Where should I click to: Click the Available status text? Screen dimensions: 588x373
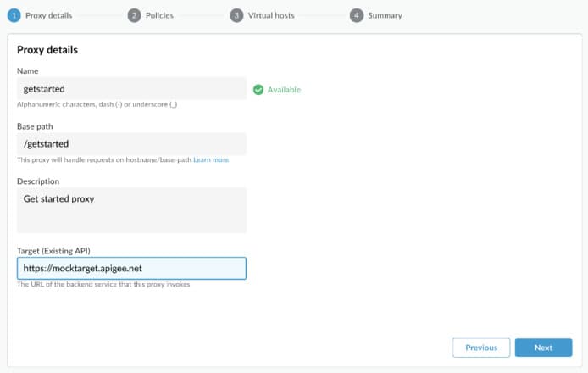(284, 90)
